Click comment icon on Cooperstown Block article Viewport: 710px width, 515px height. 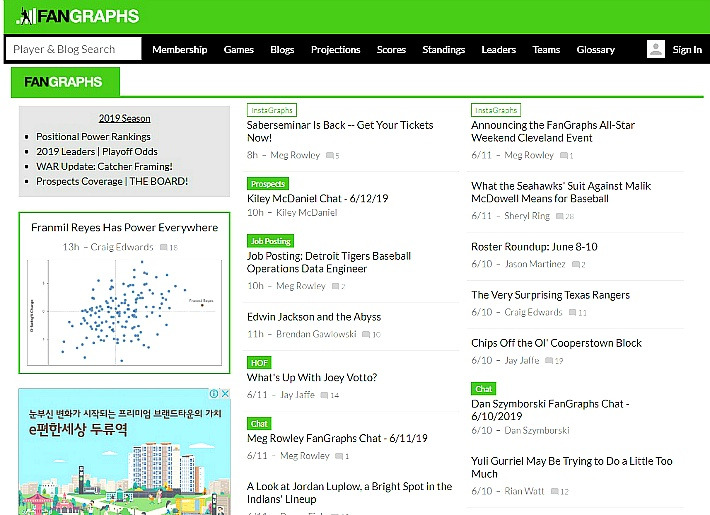click(549, 361)
